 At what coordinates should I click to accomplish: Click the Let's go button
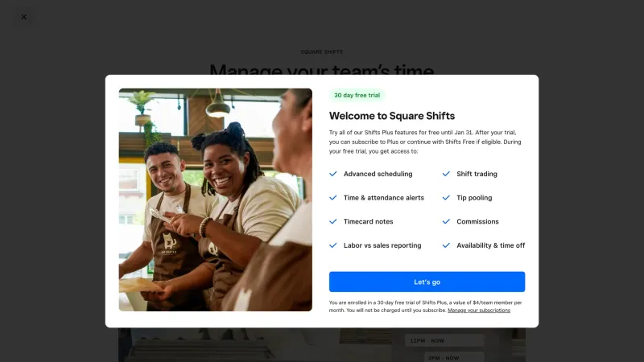point(427,282)
